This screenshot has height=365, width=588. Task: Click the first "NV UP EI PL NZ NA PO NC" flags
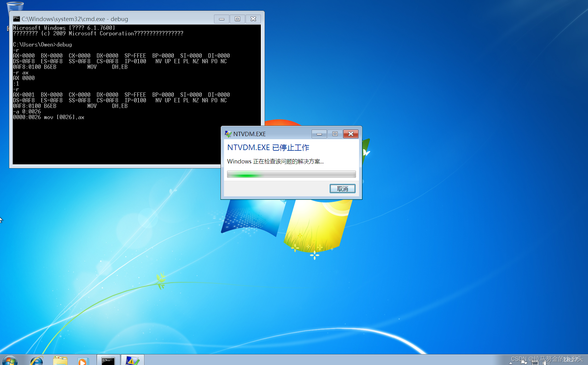coord(191,61)
